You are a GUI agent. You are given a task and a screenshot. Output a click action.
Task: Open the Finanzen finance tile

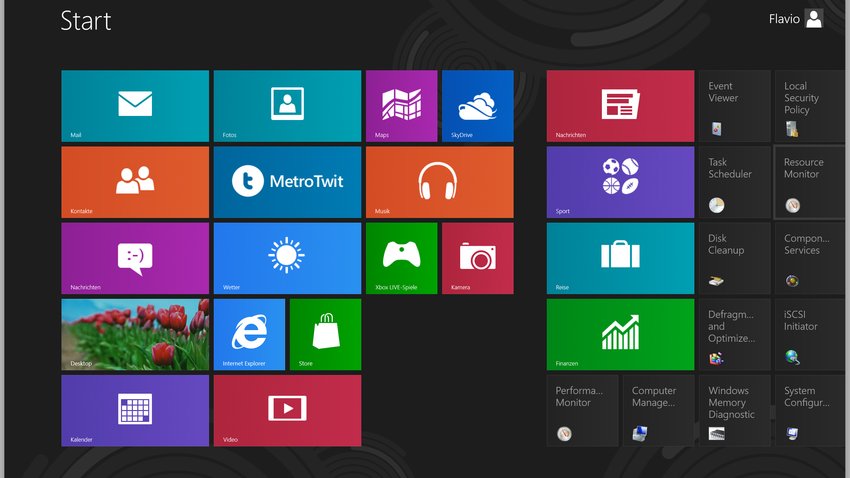point(620,334)
